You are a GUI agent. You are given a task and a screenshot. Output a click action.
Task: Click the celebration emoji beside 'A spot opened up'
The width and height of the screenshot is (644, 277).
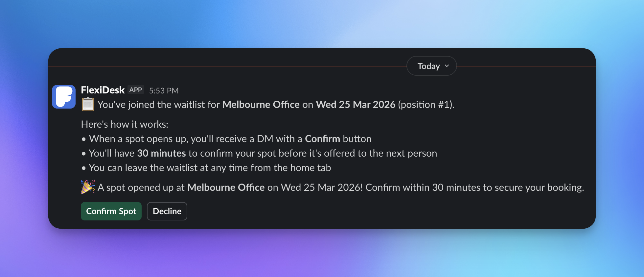[x=87, y=187]
